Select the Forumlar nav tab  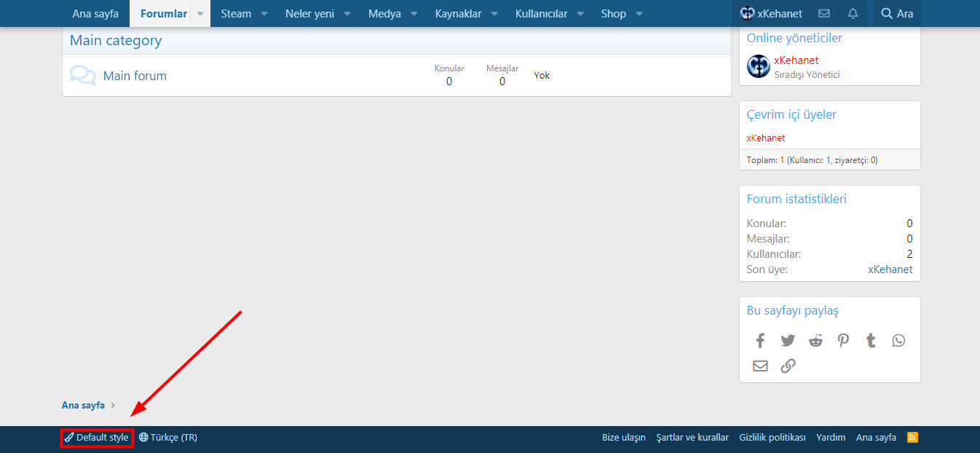coord(164,14)
